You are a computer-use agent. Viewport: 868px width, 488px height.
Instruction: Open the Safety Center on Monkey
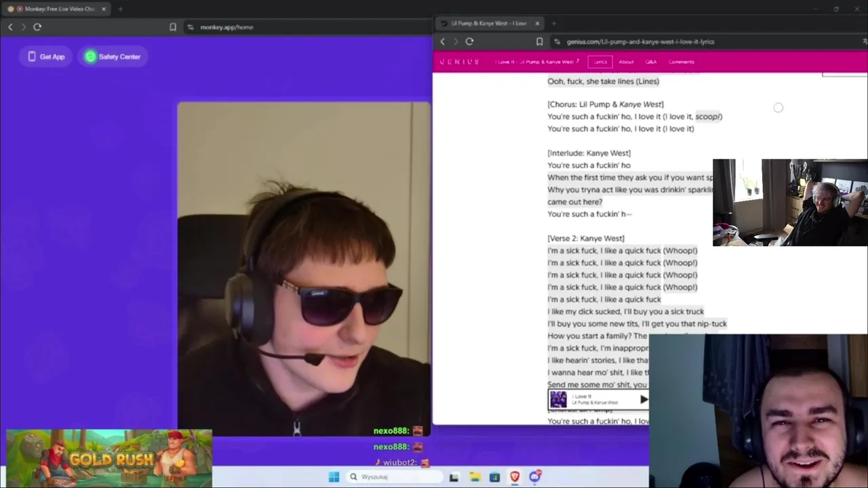click(x=113, y=56)
